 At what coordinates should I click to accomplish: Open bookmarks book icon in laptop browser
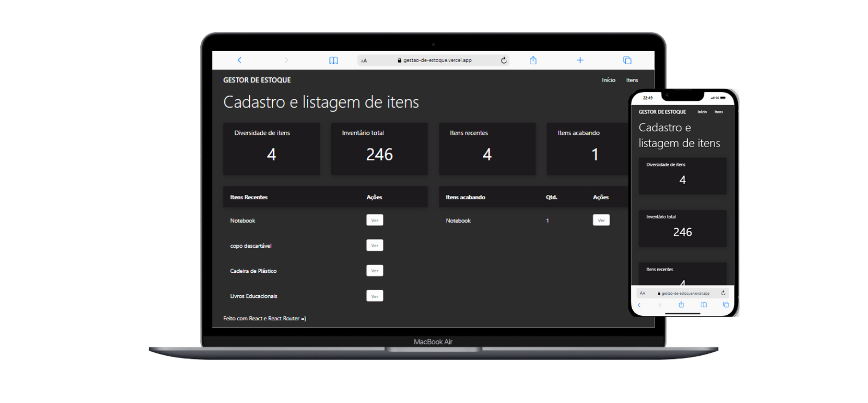coord(333,60)
